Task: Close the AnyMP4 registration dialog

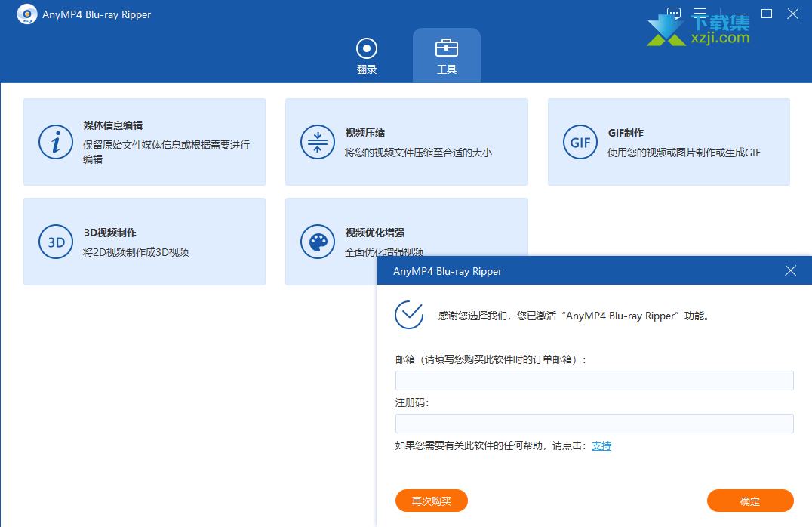Action: 790,270
